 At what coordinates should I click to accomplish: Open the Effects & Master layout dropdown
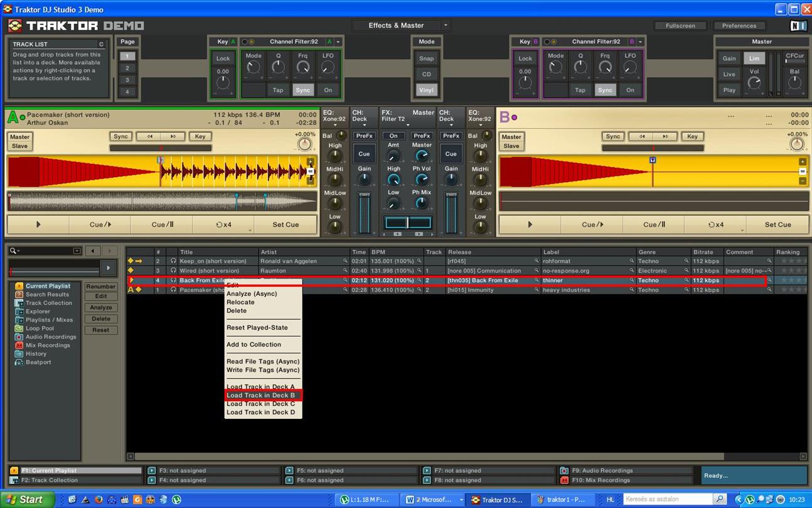pyautogui.click(x=446, y=26)
